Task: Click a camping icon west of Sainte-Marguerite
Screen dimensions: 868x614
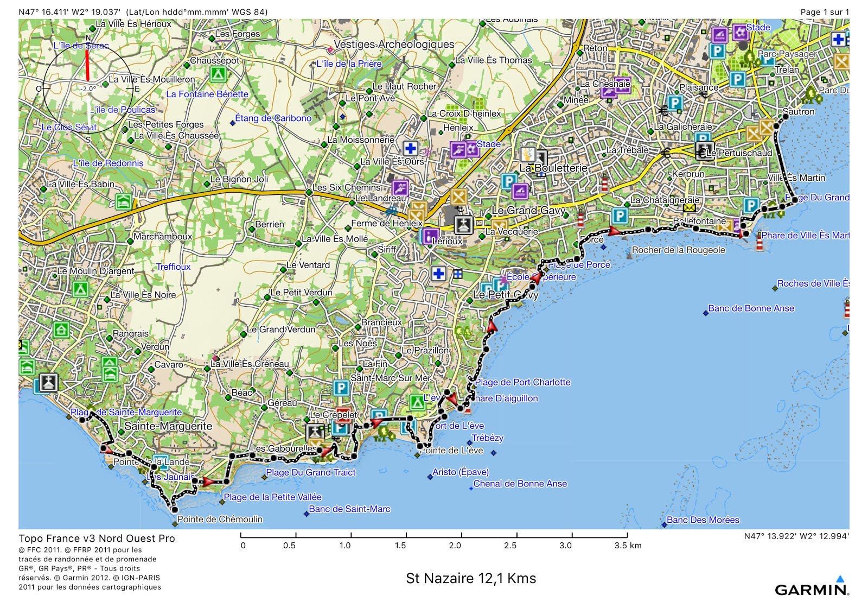Action: (x=110, y=363)
